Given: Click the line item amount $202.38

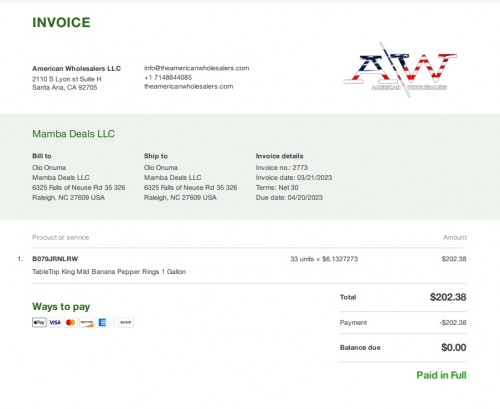Looking at the screenshot, I should coord(454,259).
